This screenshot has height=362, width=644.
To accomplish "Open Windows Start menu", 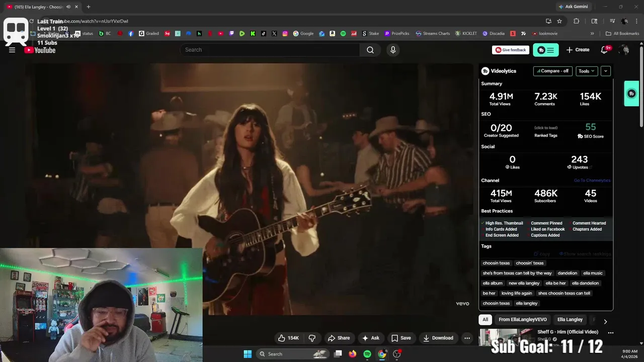I will [248, 354].
